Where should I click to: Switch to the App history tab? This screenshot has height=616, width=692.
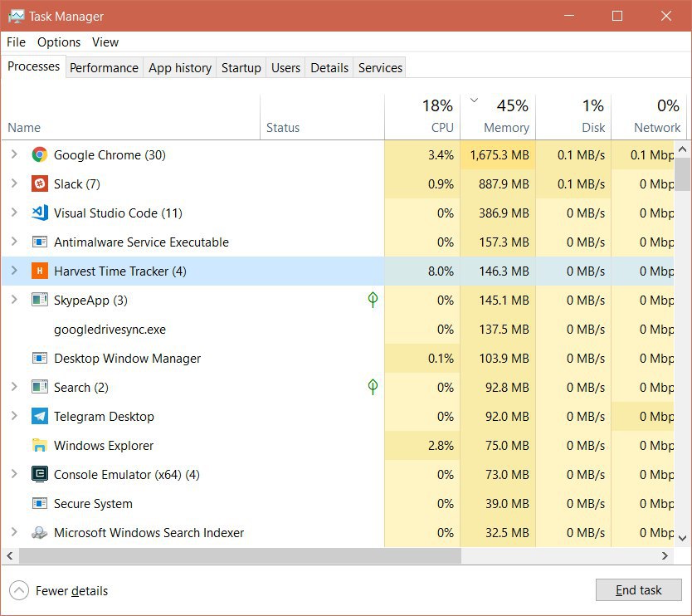tap(180, 67)
